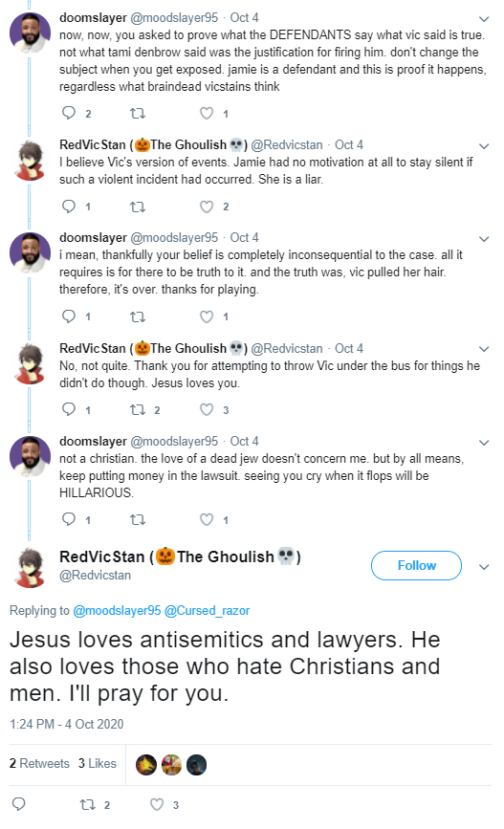Image resolution: width=504 pixels, height=829 pixels.
Task: Retweet the 'Jesus loves you' tweet with 2 retweets
Action: pos(138,409)
